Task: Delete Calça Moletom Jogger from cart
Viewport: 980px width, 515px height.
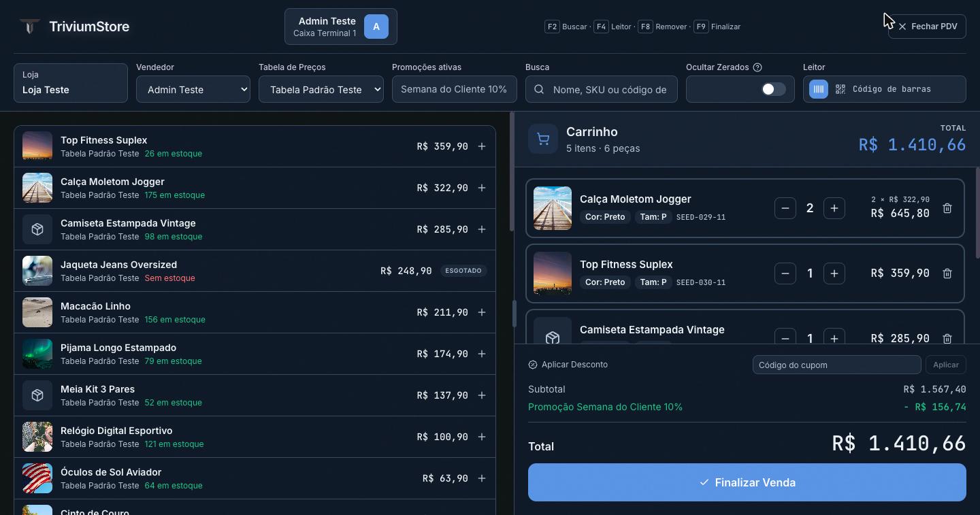Action: (947, 208)
